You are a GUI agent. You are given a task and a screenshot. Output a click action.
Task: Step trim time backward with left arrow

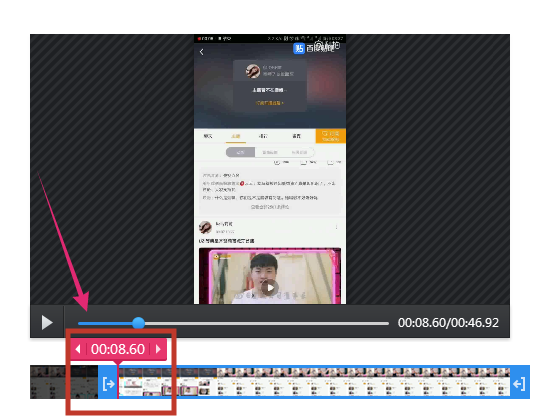78,349
